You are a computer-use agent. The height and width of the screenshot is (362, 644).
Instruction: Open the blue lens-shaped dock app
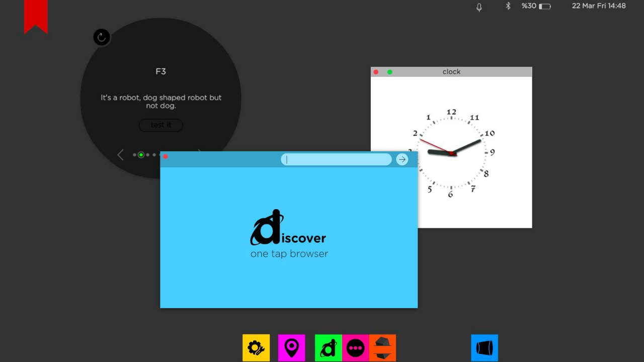click(x=485, y=347)
